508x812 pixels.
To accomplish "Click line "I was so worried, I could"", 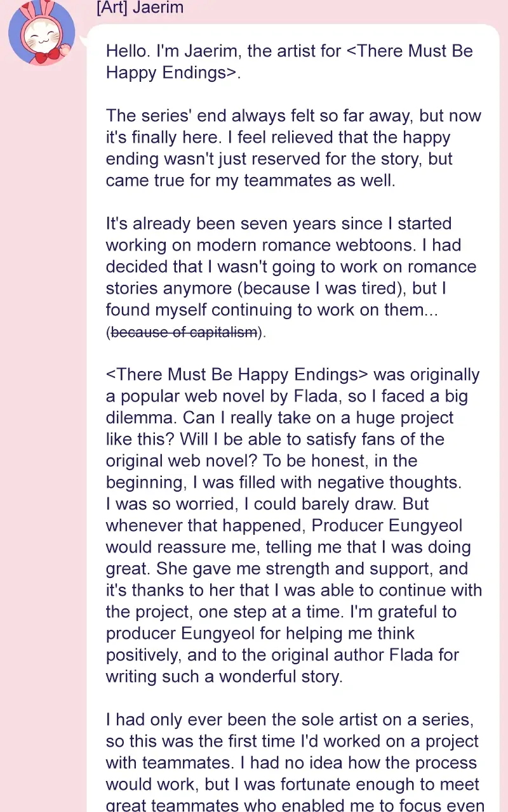I will point(267,504).
